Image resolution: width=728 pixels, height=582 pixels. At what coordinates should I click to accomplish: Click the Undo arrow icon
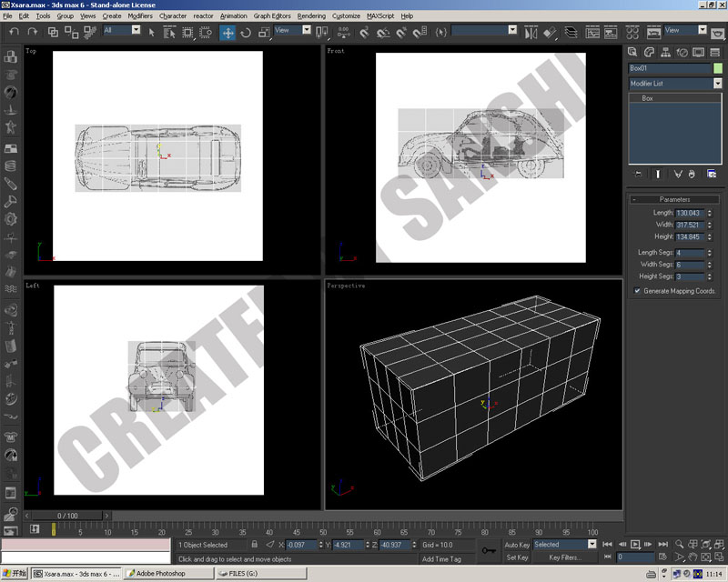coord(15,32)
